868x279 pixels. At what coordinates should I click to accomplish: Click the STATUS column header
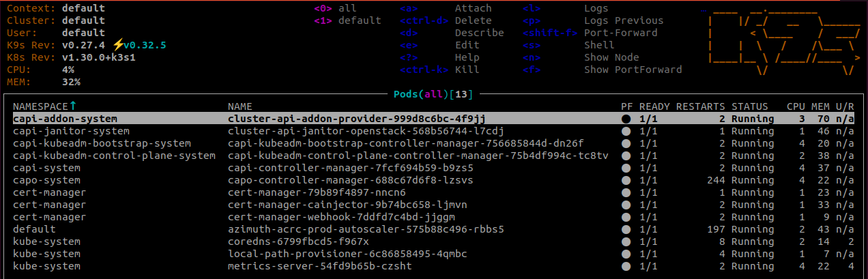click(x=749, y=106)
